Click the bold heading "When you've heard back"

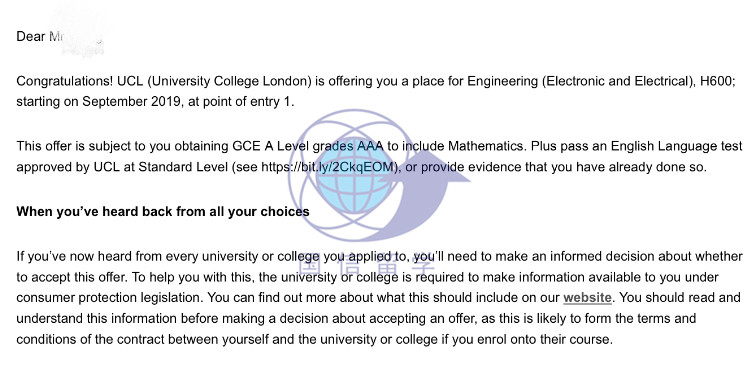click(x=163, y=211)
